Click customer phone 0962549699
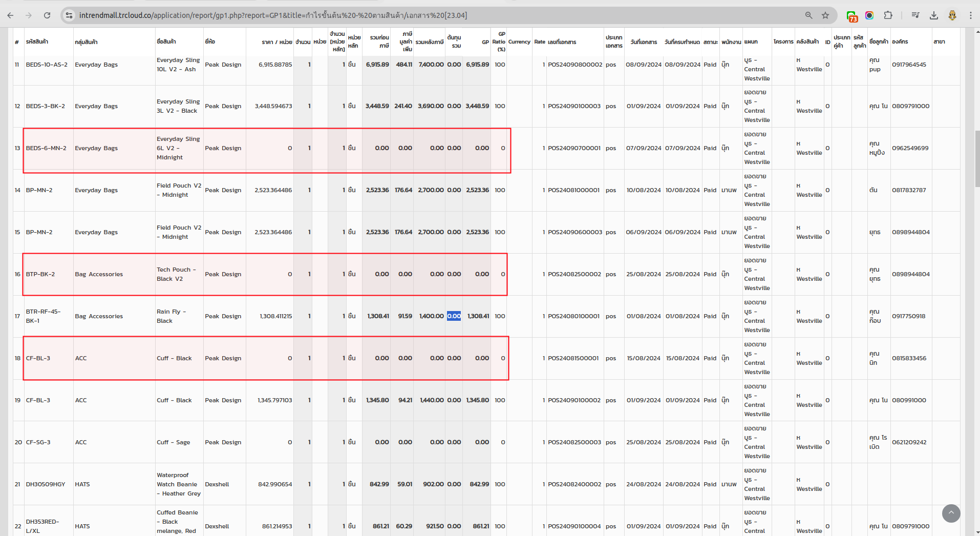The image size is (980, 536). point(910,148)
